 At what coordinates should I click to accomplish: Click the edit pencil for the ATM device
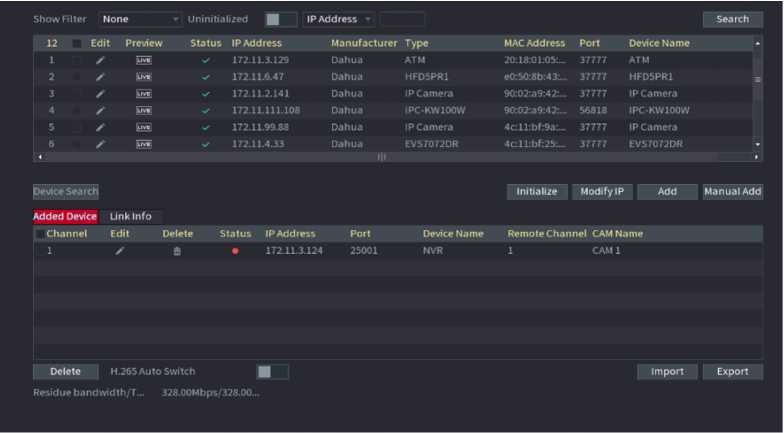[x=100, y=60]
